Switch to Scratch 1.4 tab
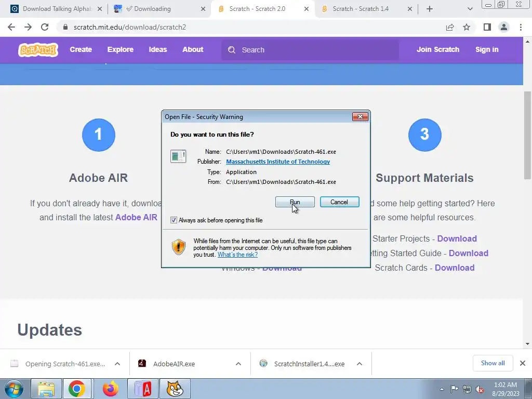Screen dimensions: 532x399 coord(365,9)
